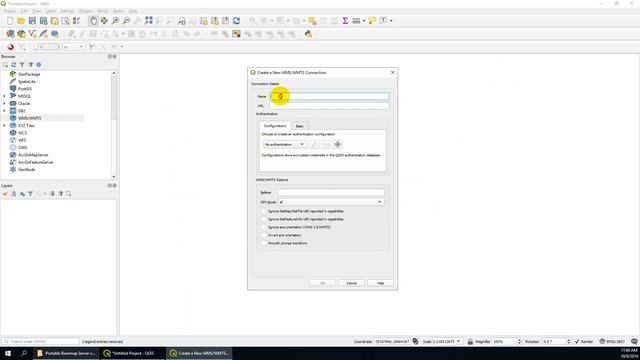Open the DPI-Mode combo box

coord(331,202)
